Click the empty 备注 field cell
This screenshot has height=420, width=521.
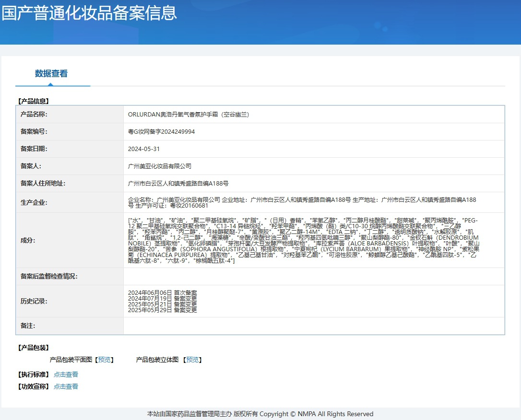[x=314, y=326]
